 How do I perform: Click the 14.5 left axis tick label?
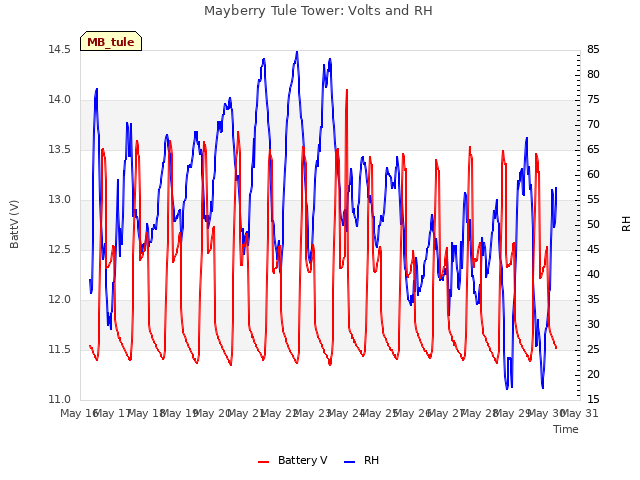tap(60, 50)
